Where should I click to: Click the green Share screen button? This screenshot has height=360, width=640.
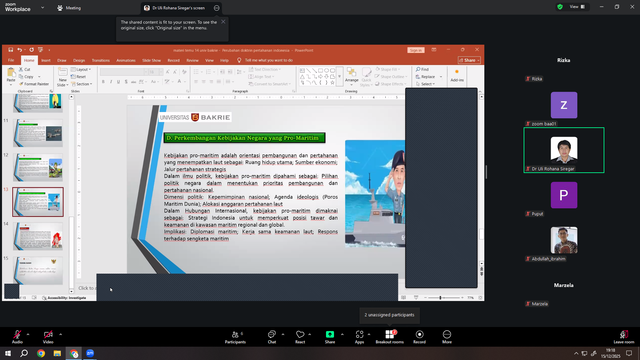(330, 334)
